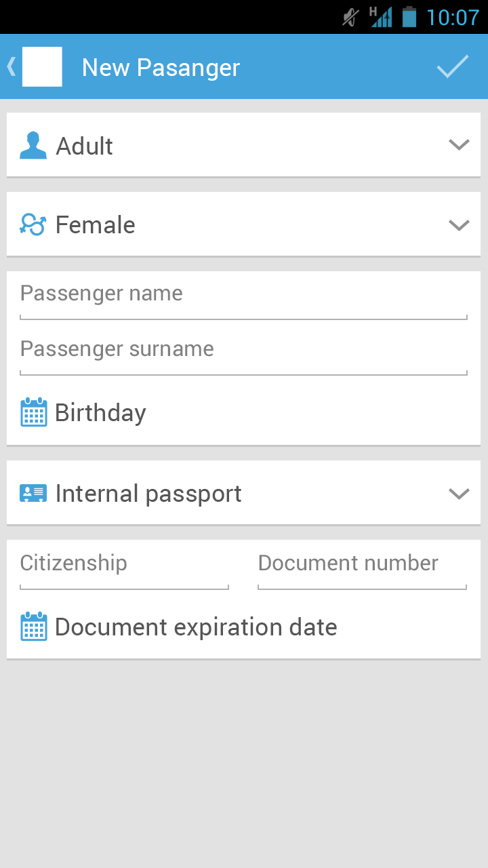Tap the gender symbols icon

click(x=33, y=224)
